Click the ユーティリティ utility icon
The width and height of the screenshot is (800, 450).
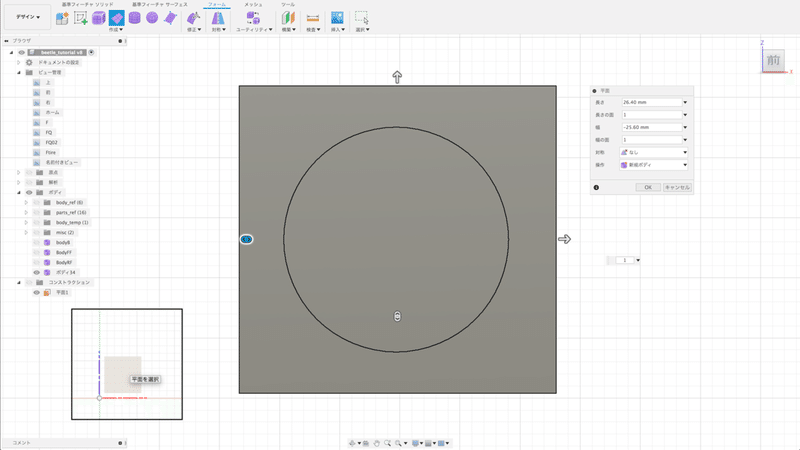(x=253, y=18)
